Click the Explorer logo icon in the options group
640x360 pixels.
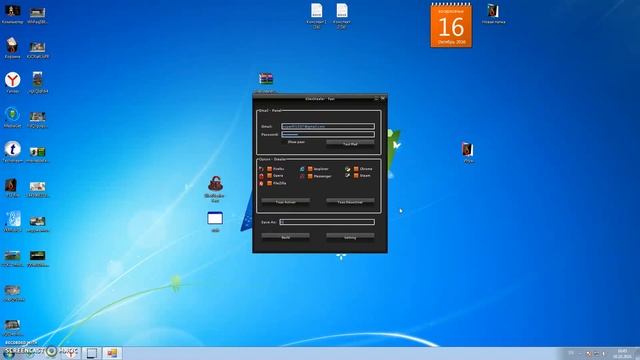[302, 169]
